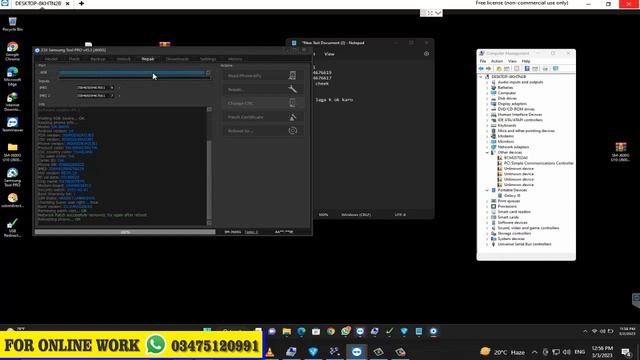640x360 pixels.
Task: Select PCI Simple Communications Controller device
Action: pos(535,163)
